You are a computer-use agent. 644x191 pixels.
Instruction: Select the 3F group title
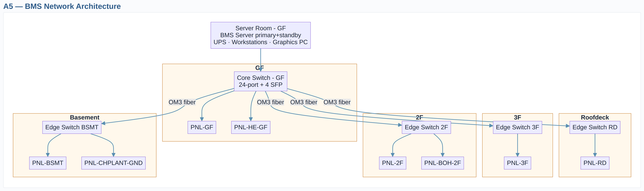(517, 117)
